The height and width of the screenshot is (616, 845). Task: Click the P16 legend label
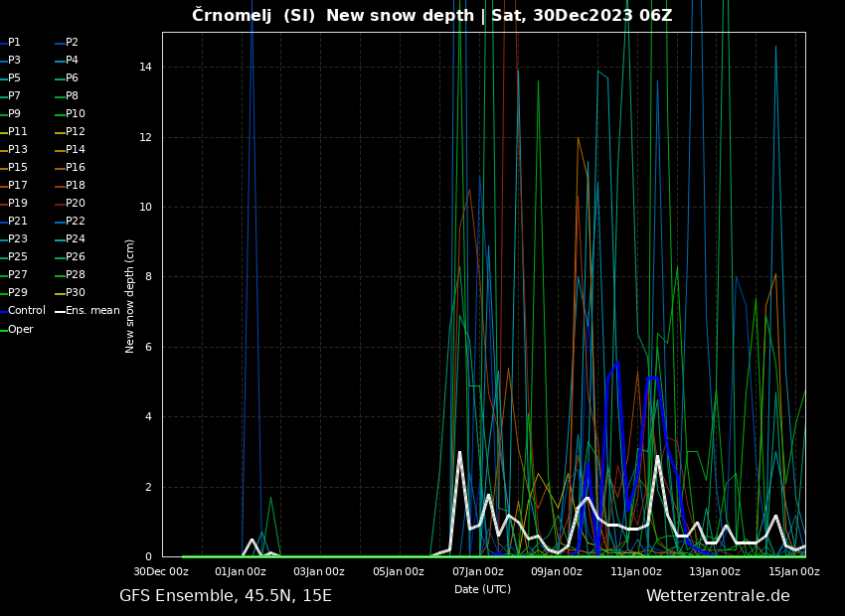click(x=76, y=168)
